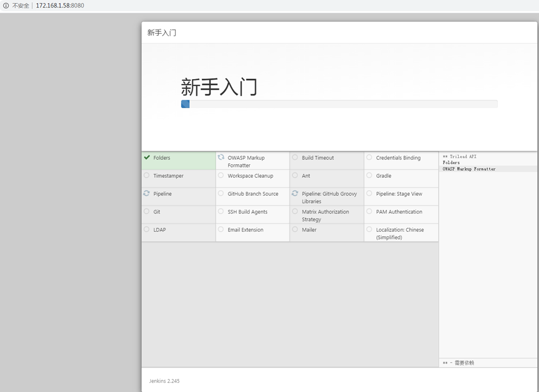Click the Pipeline plugin label
Image resolution: width=539 pixels, height=392 pixels.
162,194
